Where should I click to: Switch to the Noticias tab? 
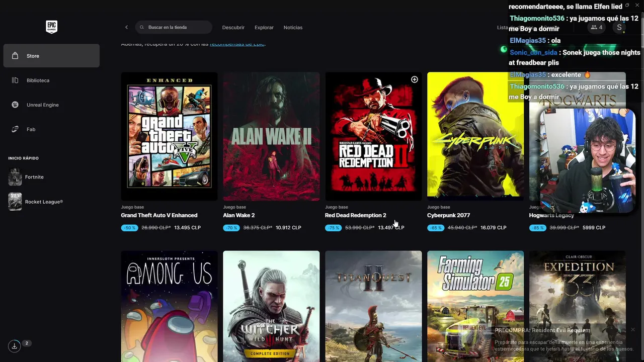(293, 28)
